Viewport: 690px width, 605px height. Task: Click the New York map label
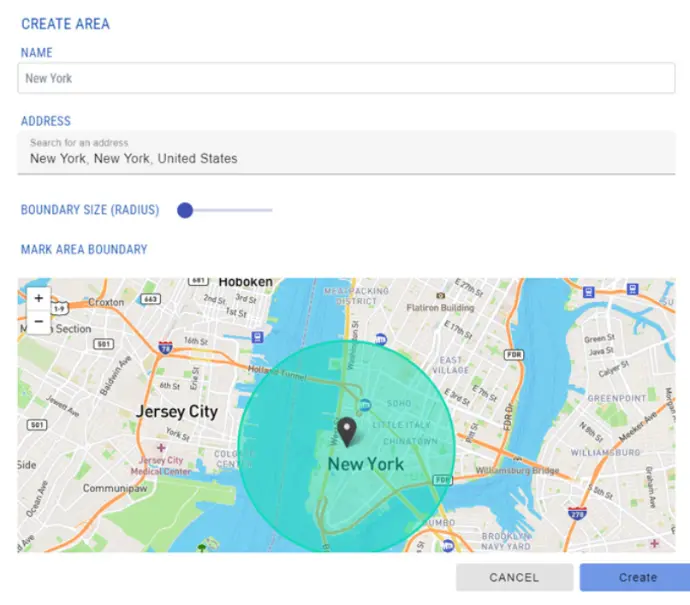[x=366, y=464]
